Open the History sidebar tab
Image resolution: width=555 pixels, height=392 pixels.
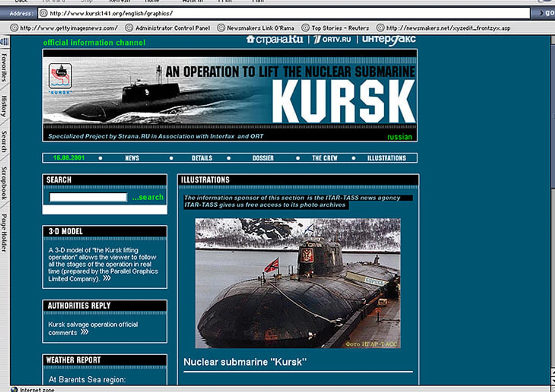point(4,106)
